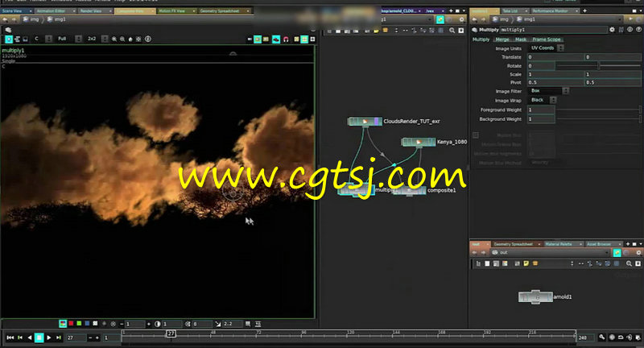644x348 pixels.
Task: Zoom in on the compositor viewer
Action: pos(114,39)
